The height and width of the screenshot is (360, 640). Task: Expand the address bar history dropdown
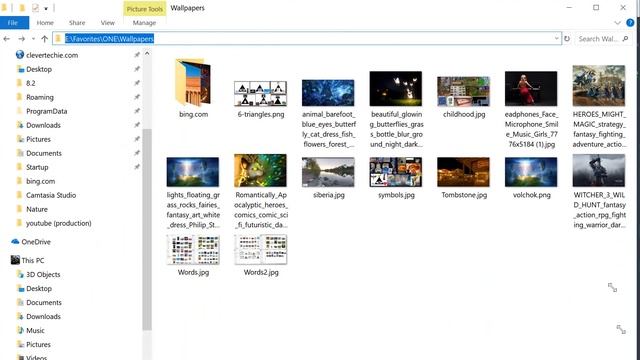(x=556, y=38)
